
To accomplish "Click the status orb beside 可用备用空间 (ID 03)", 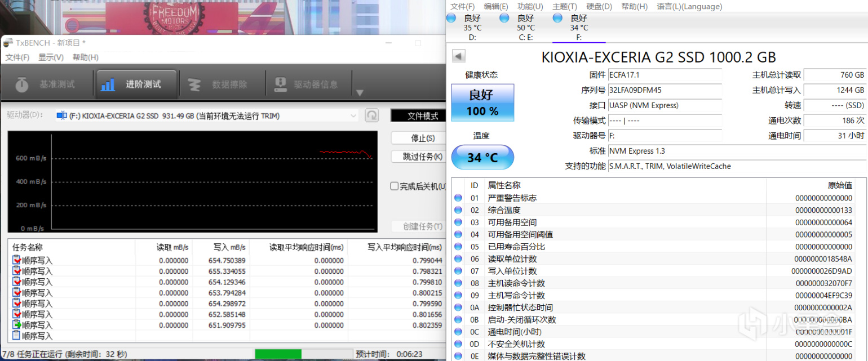I will (458, 222).
